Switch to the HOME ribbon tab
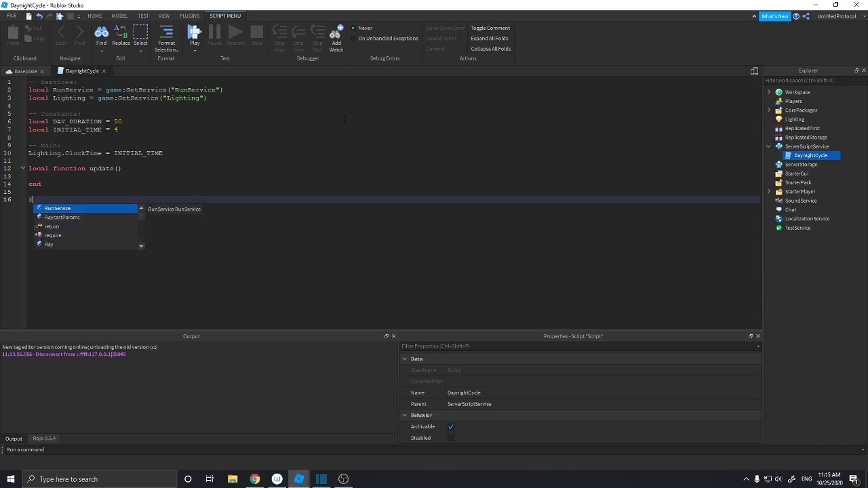The image size is (868, 488). point(94,16)
